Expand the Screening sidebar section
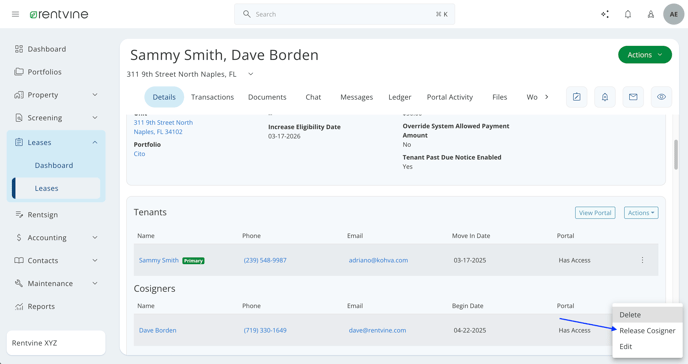Viewport: 688px width, 364px height. [95, 118]
